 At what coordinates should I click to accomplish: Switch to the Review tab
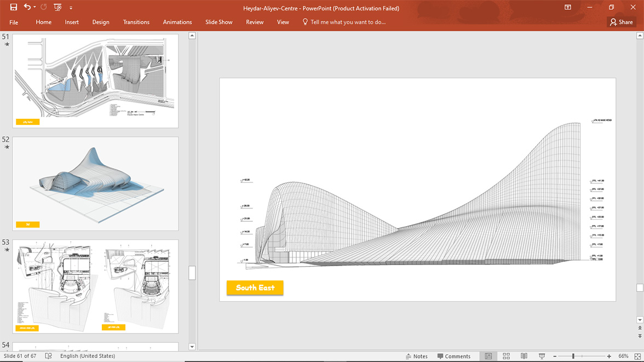click(255, 22)
